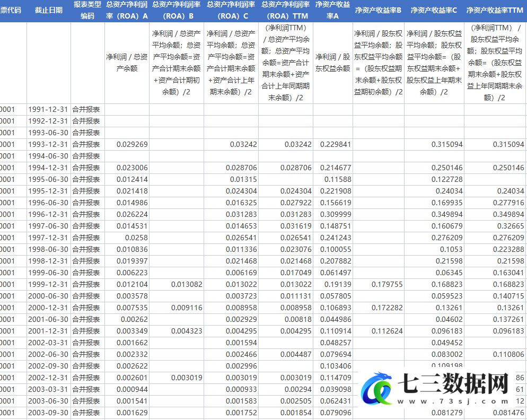This screenshot has height=420, width=527.
Task: Select the cell with value 0.0258
Action: tap(127, 238)
